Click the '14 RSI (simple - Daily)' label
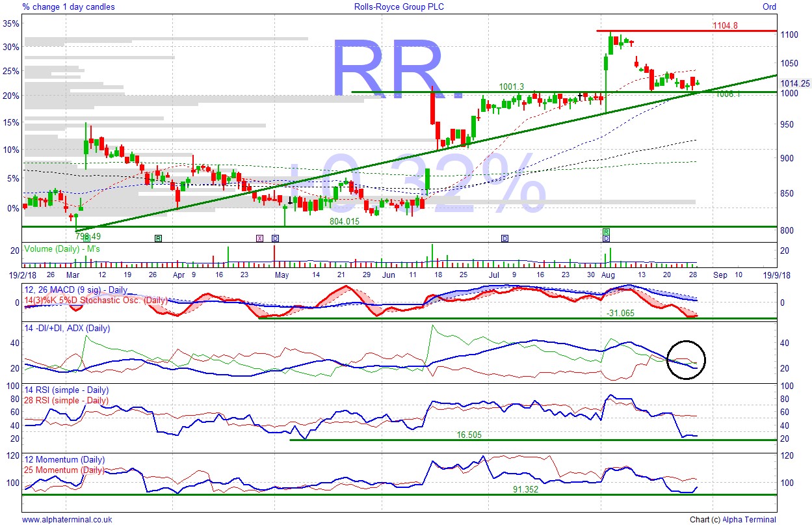The image size is (812, 525). coord(66,390)
